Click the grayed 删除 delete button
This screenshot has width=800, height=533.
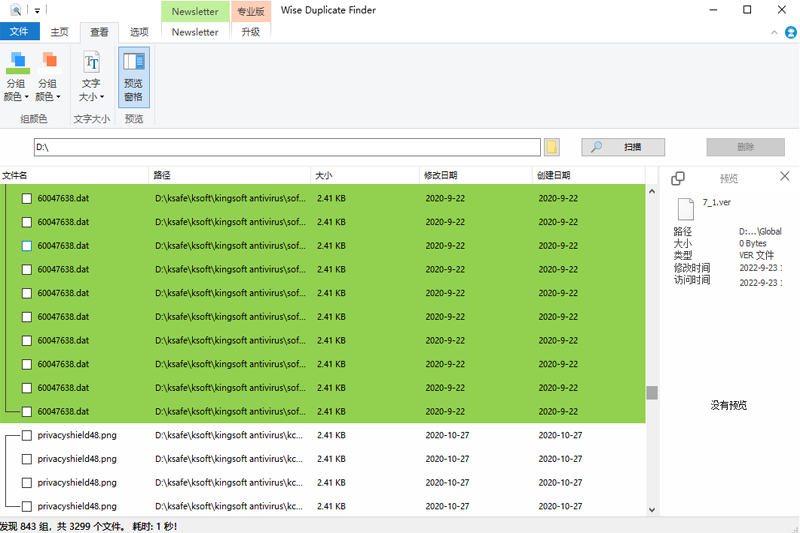[x=745, y=147]
